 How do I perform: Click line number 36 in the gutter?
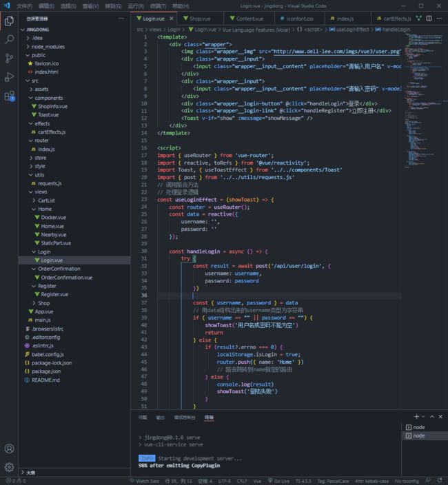click(x=144, y=296)
